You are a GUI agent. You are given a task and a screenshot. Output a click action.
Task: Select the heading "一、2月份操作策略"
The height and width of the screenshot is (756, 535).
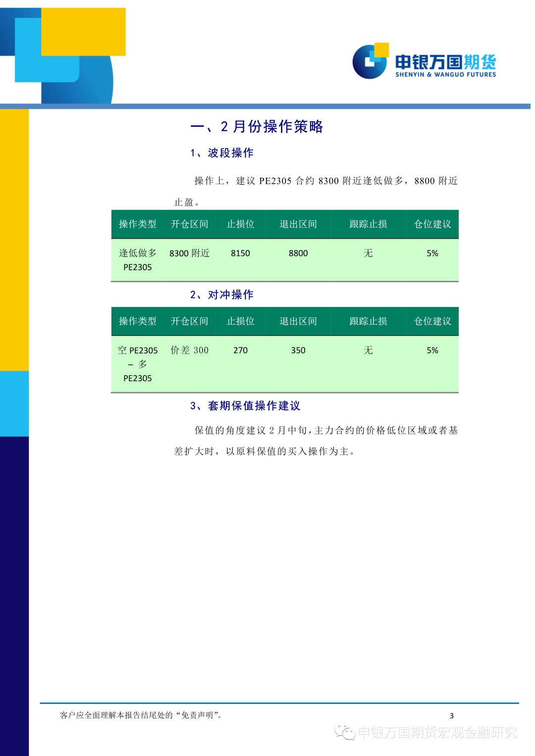[x=257, y=127]
